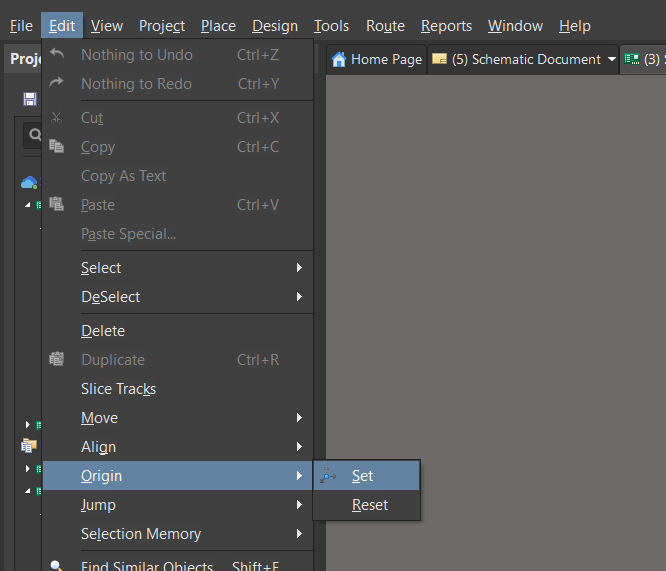This screenshot has width=666, height=571.
Task: Open the Window menu
Action: 515,26
